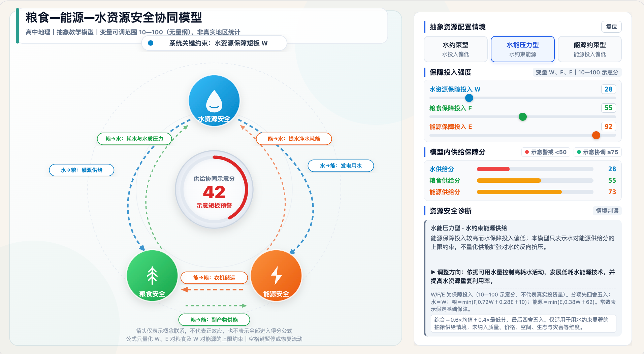Click the 能源保障投入 E slider handle

[x=596, y=135]
